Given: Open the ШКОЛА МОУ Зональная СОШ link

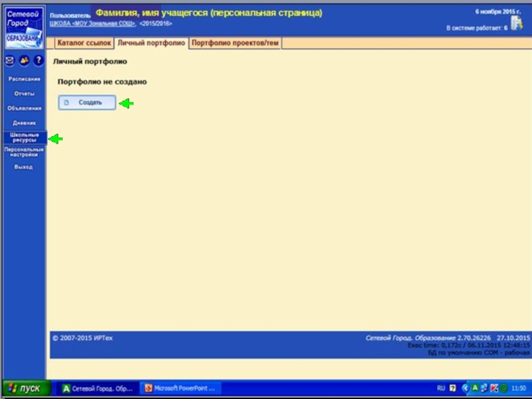Looking at the screenshot, I should (x=92, y=23).
